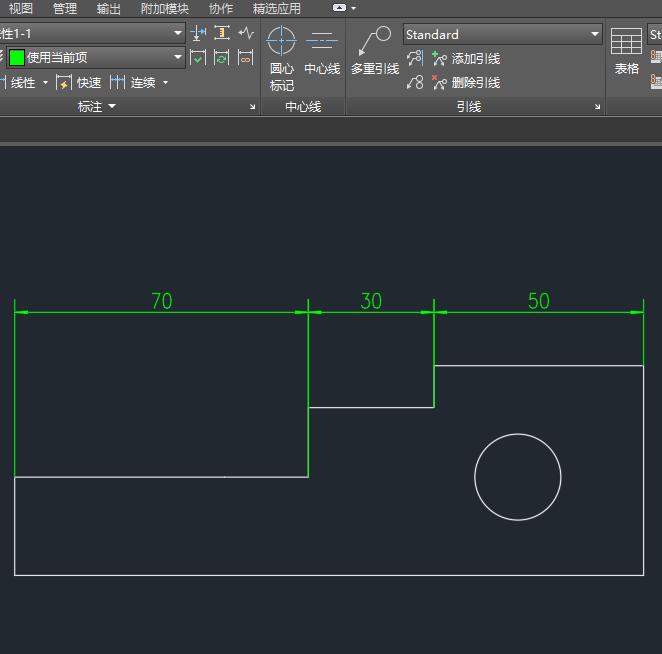This screenshot has height=654, width=662.
Task: Open the ribbon display options arrow
Action: click(x=354, y=8)
